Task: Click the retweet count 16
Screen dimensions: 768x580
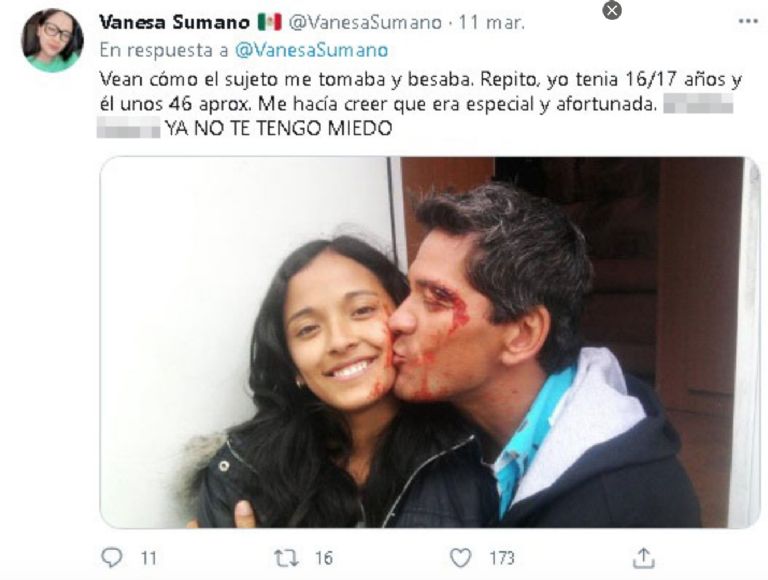Action: 324,558
